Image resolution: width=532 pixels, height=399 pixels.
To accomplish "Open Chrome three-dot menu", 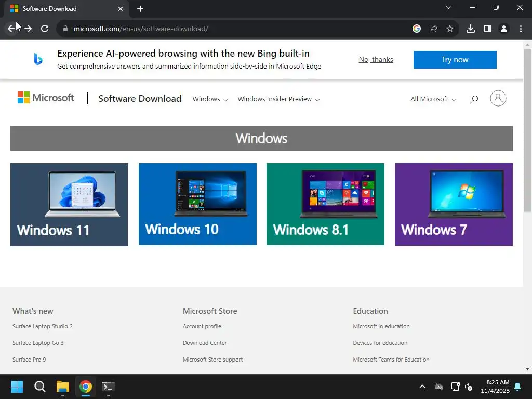I will (x=521, y=29).
